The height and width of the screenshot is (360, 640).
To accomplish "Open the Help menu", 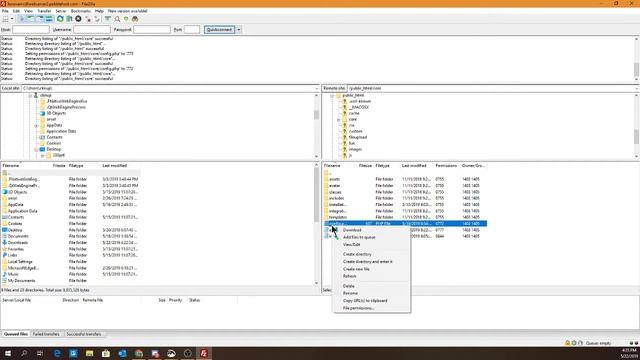I will [99, 11].
